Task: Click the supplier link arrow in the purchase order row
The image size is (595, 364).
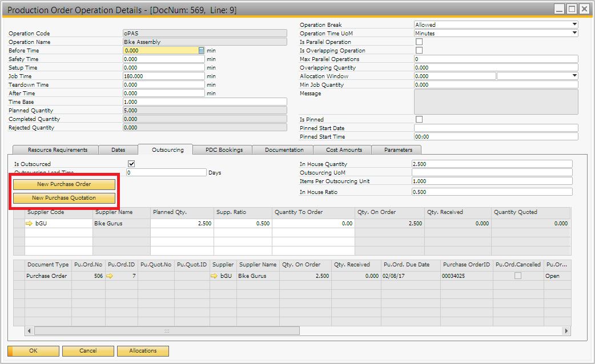Action: click(x=215, y=276)
